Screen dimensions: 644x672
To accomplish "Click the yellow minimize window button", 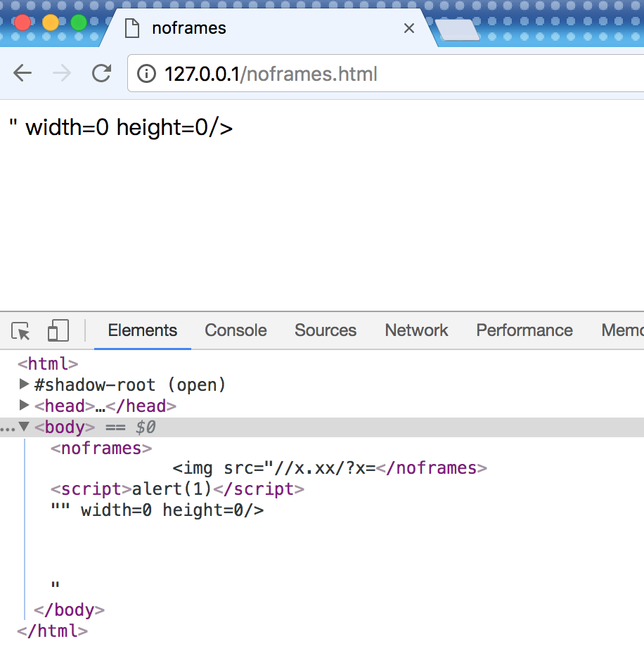I will coord(51,22).
